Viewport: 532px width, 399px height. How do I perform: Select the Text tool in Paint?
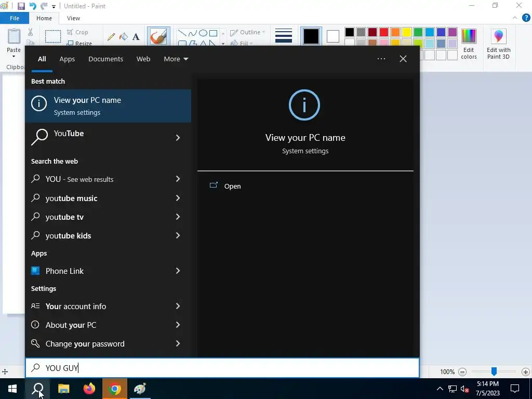[136, 37]
